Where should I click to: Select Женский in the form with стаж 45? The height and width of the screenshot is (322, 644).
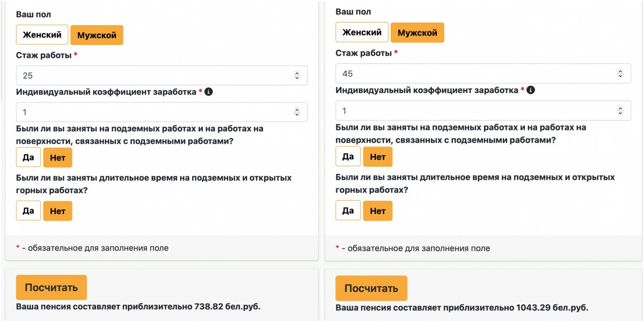(362, 32)
